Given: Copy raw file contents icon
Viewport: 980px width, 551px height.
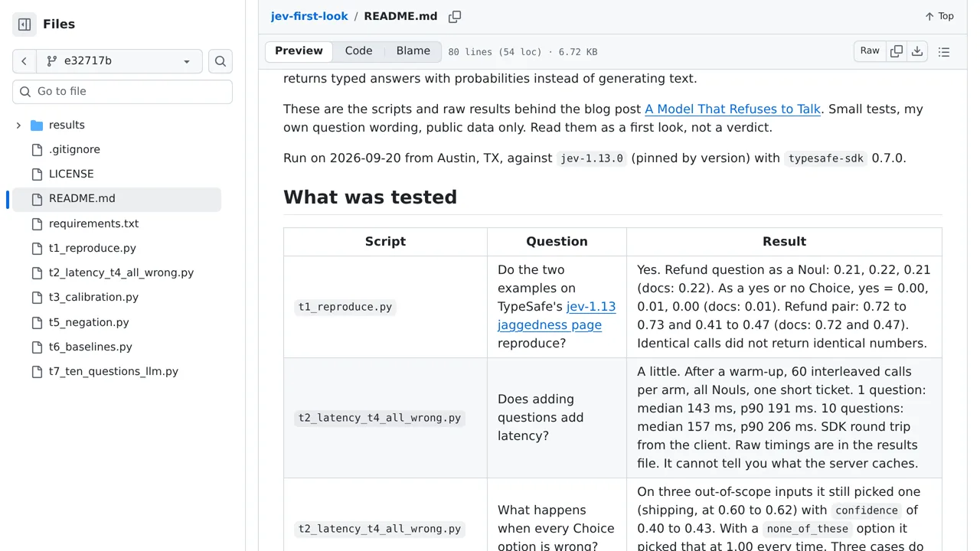Looking at the screenshot, I should click(897, 51).
